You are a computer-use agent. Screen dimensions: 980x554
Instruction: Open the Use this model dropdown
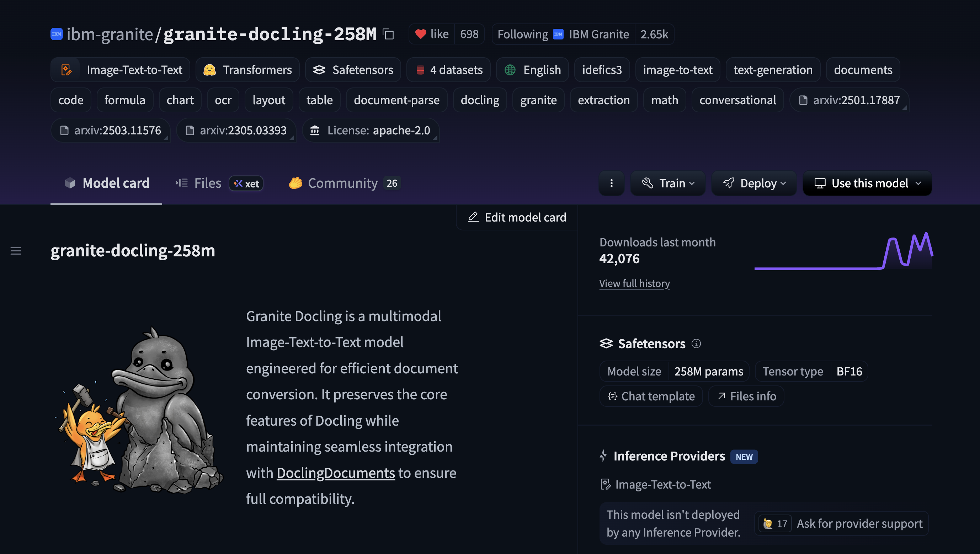click(x=867, y=183)
